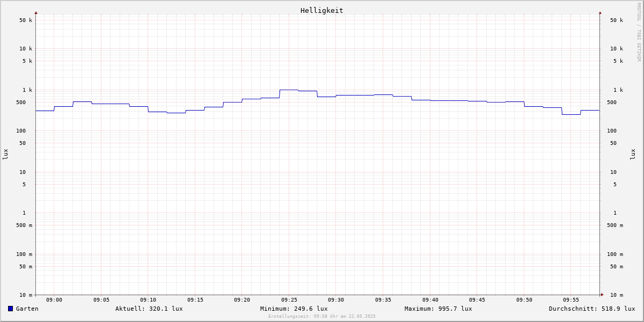Click the 09:35 time axis label
The image size is (644, 322).
(383, 300)
